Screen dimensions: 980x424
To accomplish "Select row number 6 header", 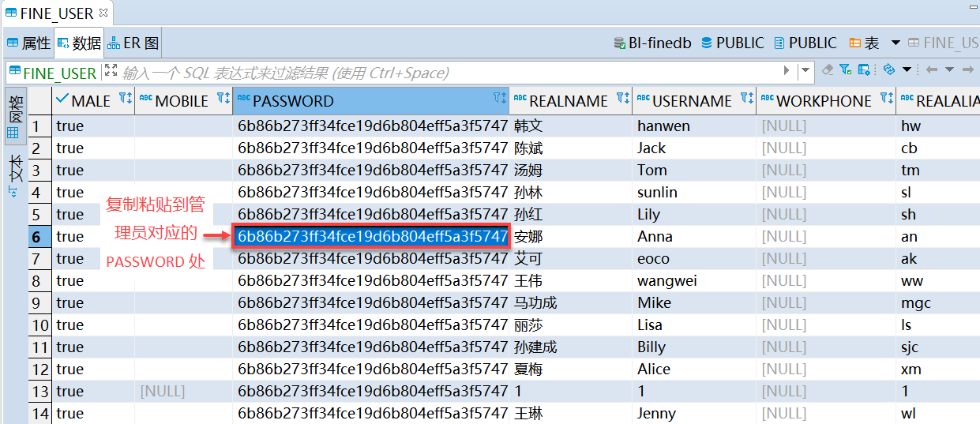I will pos(40,236).
